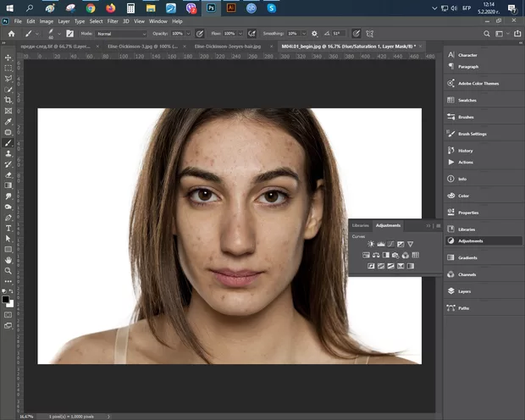Choose the Hand tool
The height and width of the screenshot is (420, 525).
tap(8, 260)
